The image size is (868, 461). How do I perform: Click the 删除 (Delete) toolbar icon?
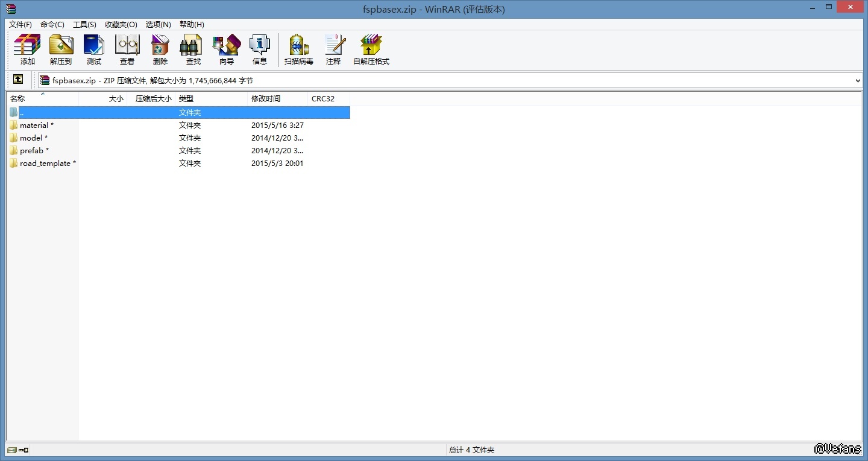click(160, 49)
